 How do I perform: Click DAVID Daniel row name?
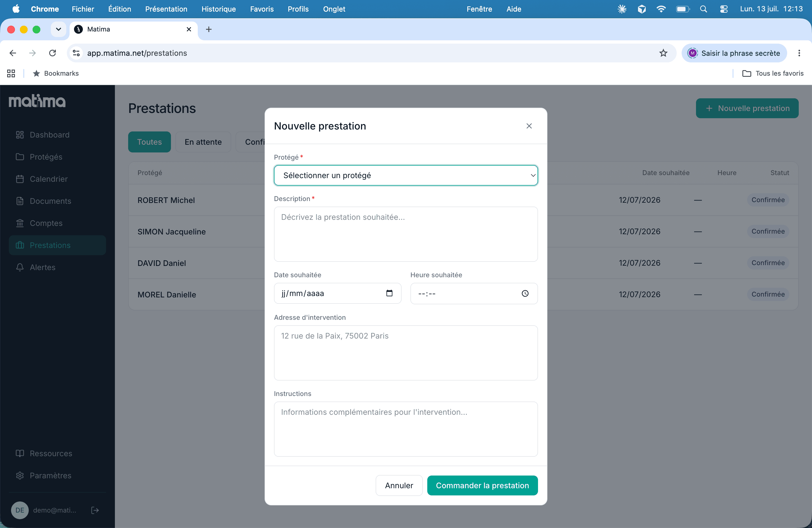(162, 263)
